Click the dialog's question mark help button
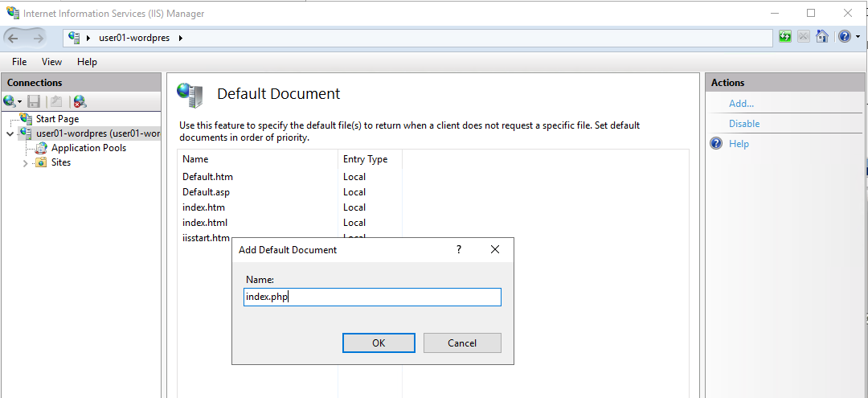Image resolution: width=868 pixels, height=398 pixels. pos(458,249)
